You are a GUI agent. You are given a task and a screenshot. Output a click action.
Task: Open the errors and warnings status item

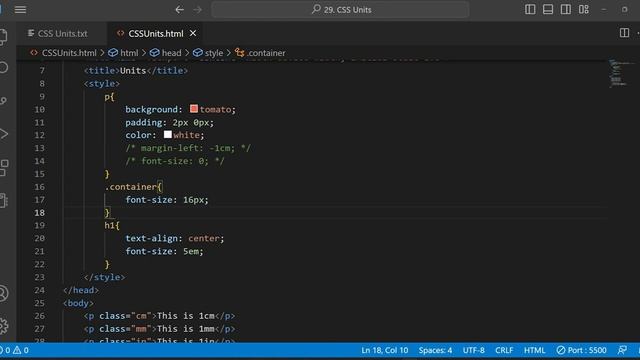point(15,350)
